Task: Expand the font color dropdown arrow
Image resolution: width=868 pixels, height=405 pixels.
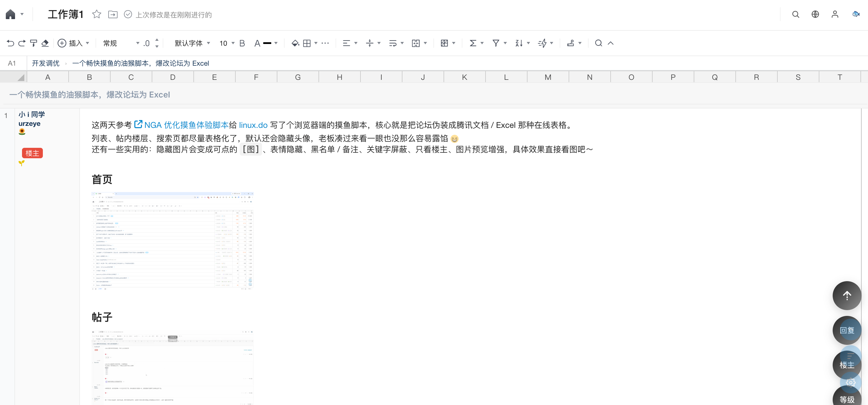Action: (276, 43)
